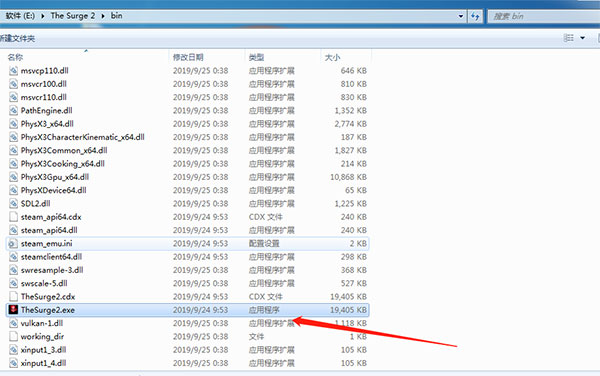The height and width of the screenshot is (376, 600).
Task: Click the 应用程序 type of TheSurge2.exe
Action: [264, 310]
